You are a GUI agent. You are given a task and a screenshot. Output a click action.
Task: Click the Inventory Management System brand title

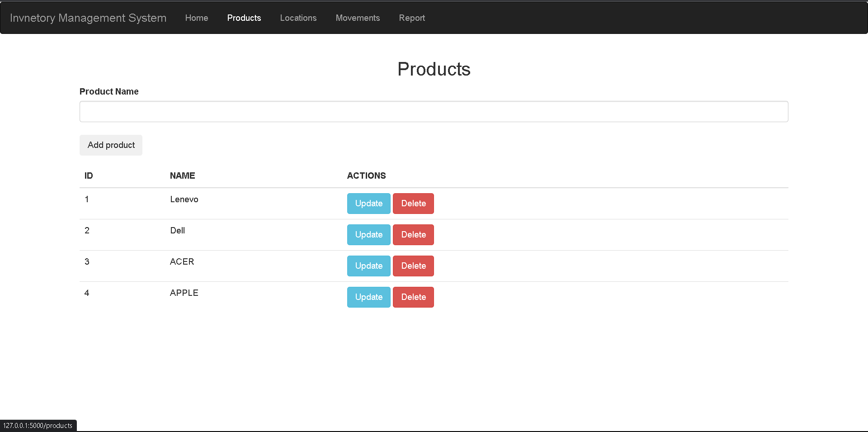point(89,18)
